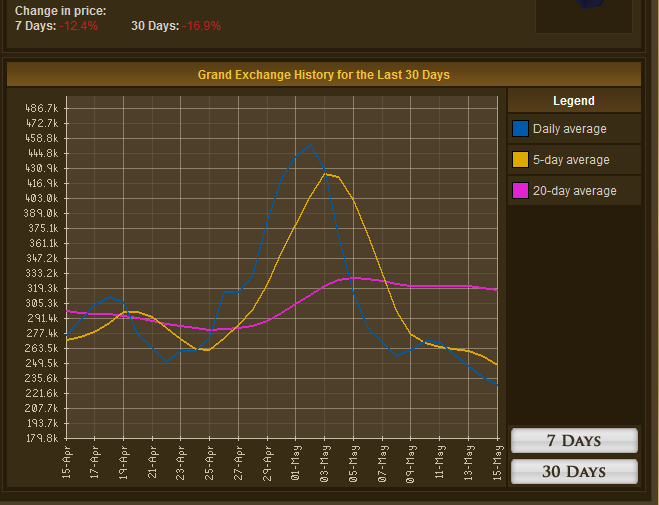Click the item image thumbnail

584,15
